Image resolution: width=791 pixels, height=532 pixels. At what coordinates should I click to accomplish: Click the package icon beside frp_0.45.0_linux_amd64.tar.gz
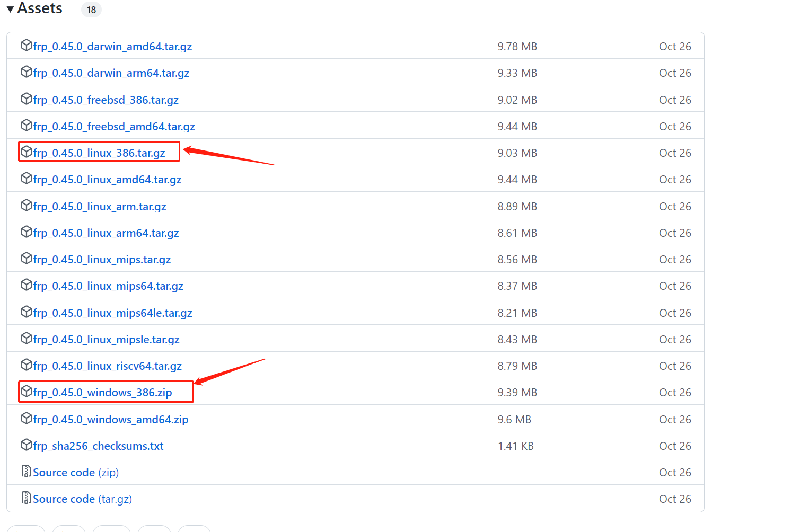coord(27,178)
